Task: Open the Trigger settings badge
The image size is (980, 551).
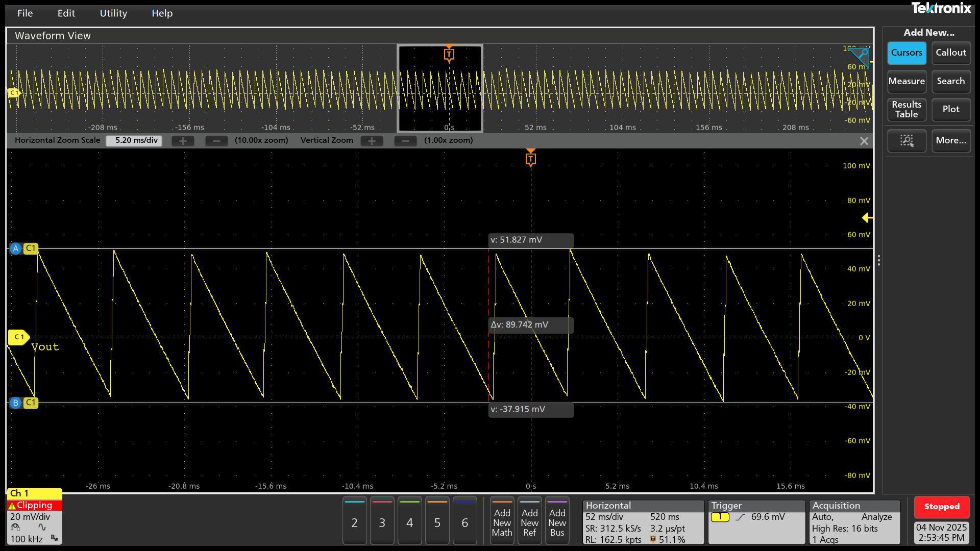Action: 756,521
